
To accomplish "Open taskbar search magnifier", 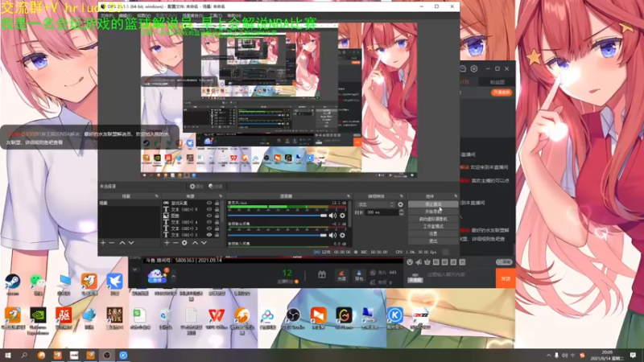I will [24, 355].
